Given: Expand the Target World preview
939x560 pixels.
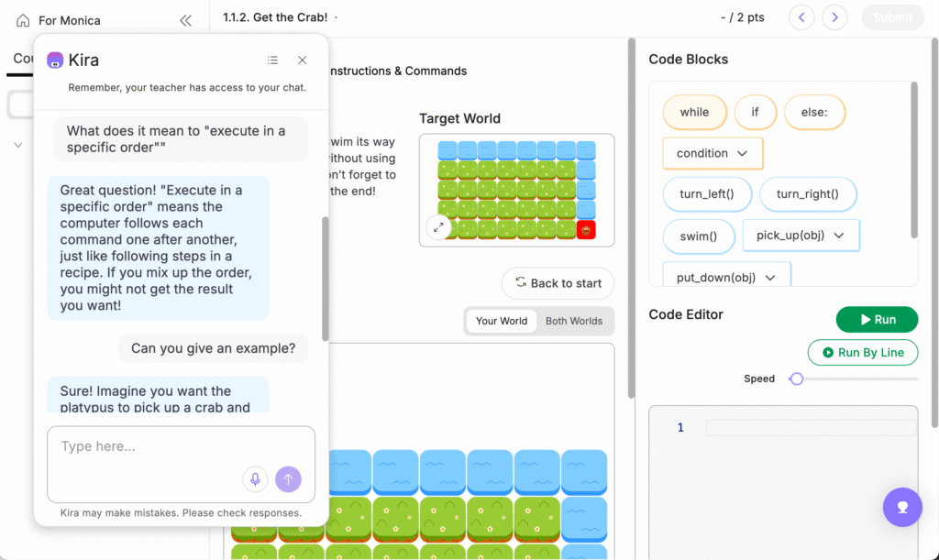Looking at the screenshot, I should [x=438, y=227].
